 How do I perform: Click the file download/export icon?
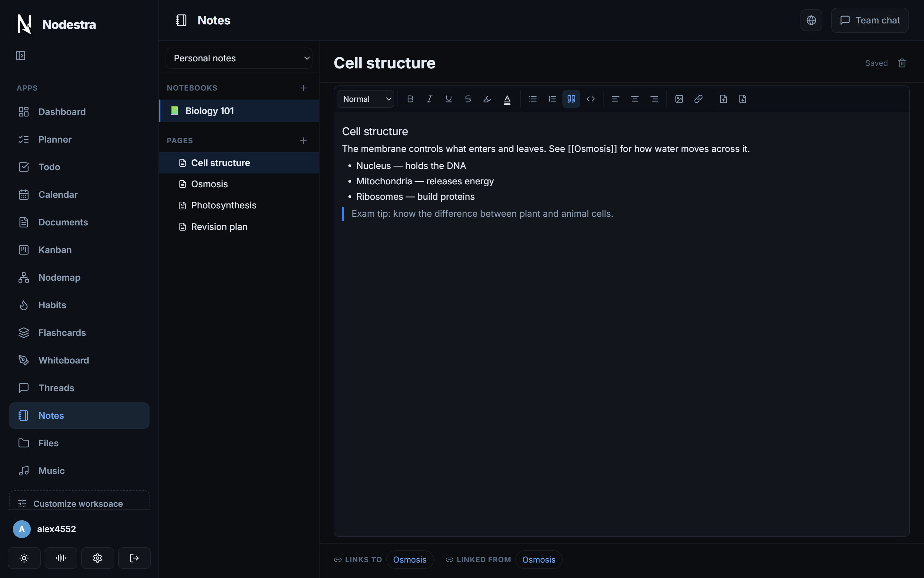(743, 99)
